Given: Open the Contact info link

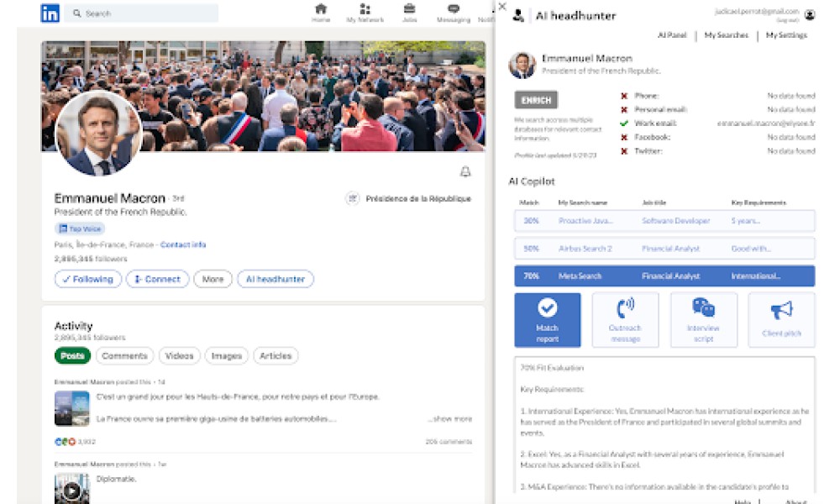Looking at the screenshot, I should (182, 244).
